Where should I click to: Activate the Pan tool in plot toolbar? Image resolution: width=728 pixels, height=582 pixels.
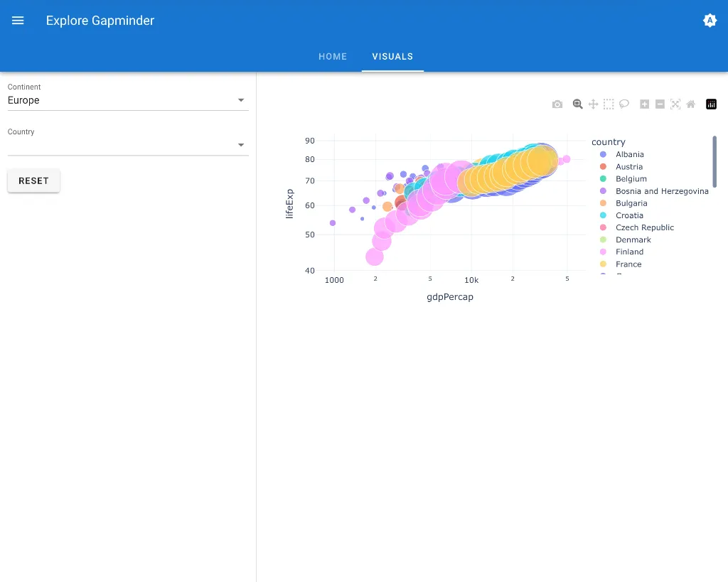594,104
